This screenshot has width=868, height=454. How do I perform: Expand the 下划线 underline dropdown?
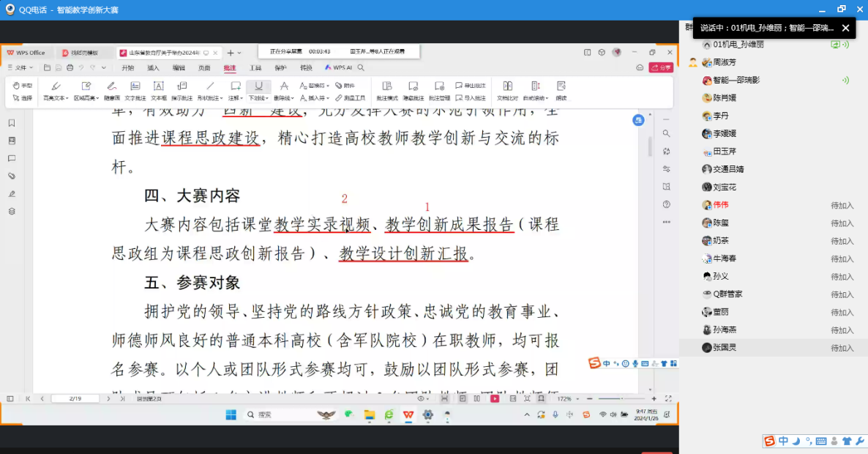pyautogui.click(x=258, y=98)
